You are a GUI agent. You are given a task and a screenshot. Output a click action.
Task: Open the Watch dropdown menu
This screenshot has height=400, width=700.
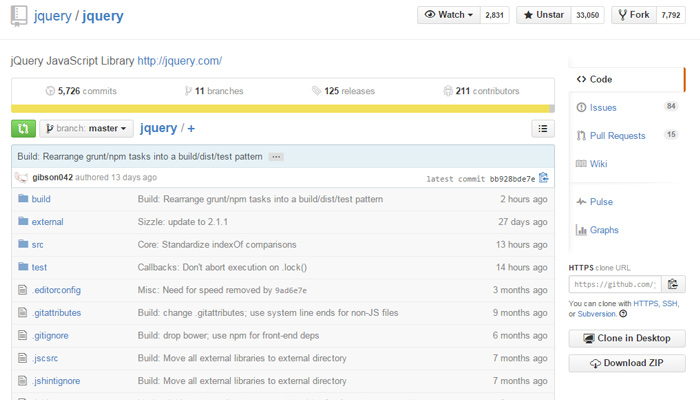449,15
